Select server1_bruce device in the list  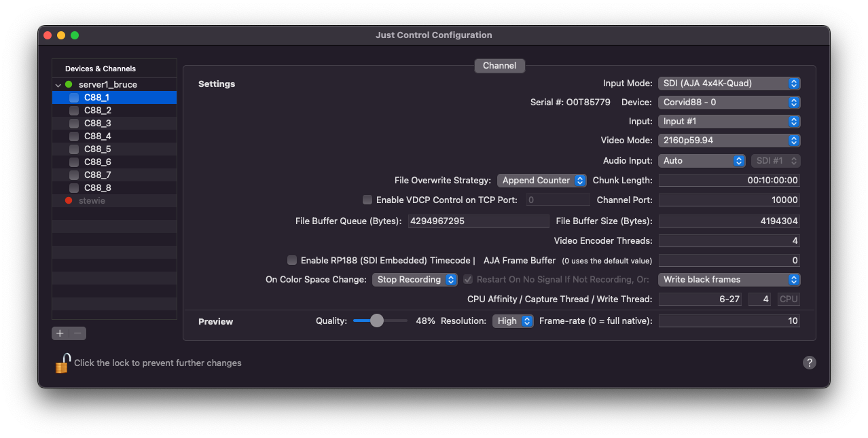click(114, 84)
